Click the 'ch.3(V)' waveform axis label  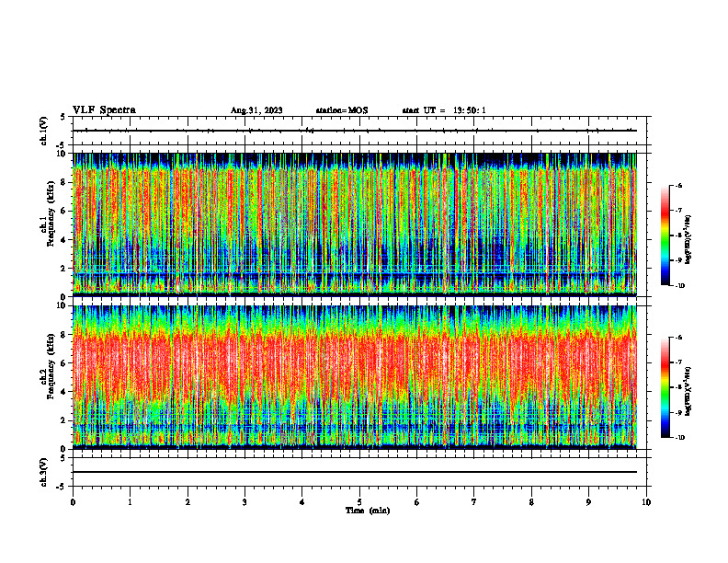(x=44, y=472)
